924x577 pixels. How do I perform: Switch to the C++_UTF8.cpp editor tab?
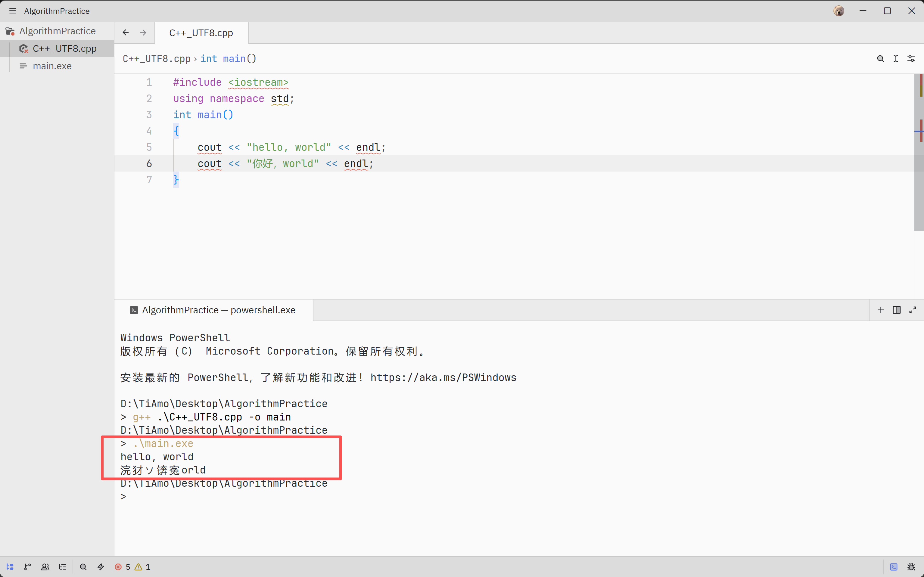[x=201, y=33]
